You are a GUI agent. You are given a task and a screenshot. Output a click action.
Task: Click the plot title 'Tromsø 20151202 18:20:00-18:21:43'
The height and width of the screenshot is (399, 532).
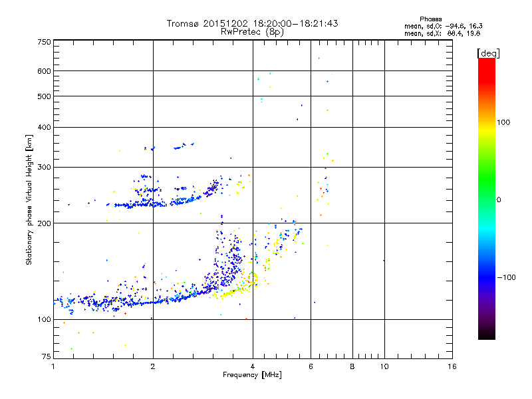click(252, 23)
